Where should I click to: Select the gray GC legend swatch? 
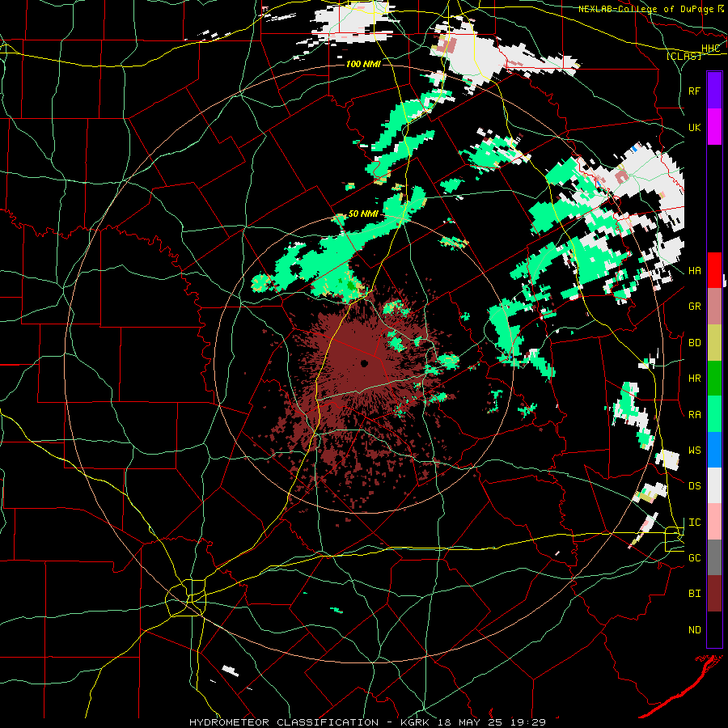click(x=714, y=557)
